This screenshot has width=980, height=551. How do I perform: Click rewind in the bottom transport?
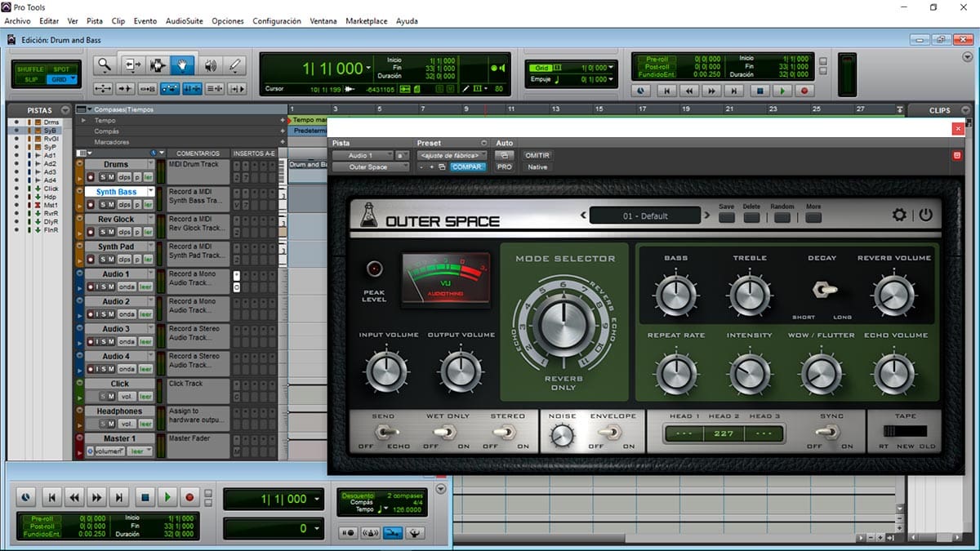pos(74,496)
